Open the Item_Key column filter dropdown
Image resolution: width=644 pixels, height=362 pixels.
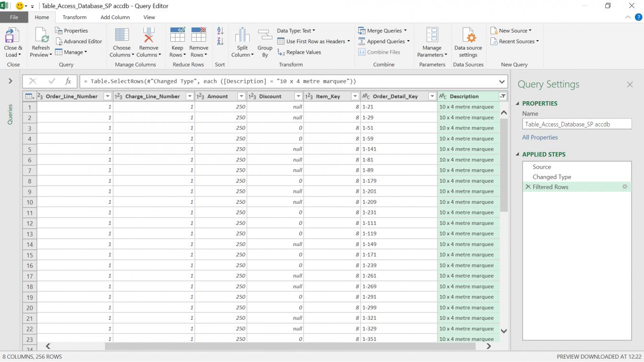[x=355, y=96]
